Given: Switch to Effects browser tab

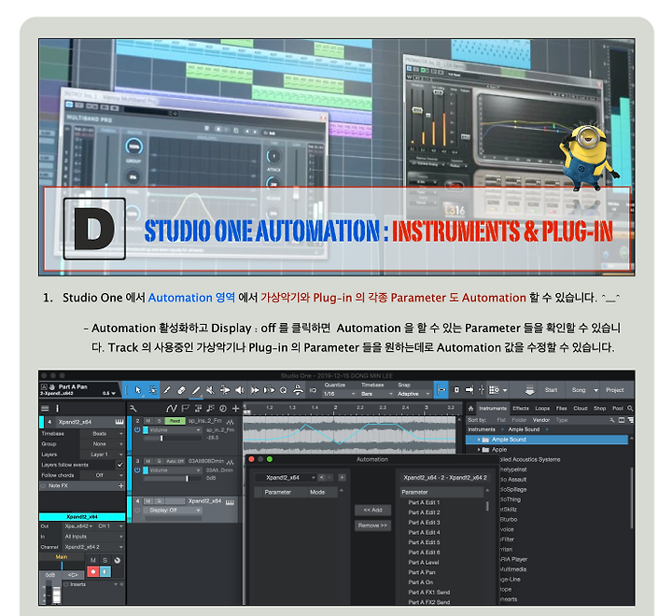Looking at the screenshot, I should 521,409.
